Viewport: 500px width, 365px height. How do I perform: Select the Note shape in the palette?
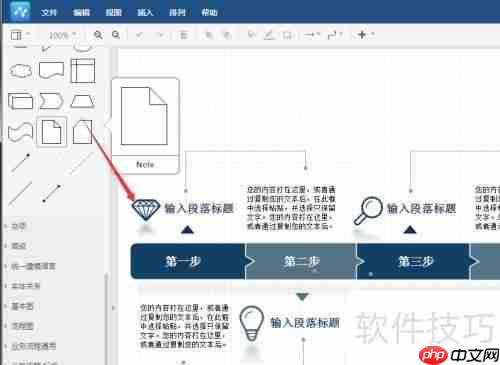pyautogui.click(x=51, y=132)
